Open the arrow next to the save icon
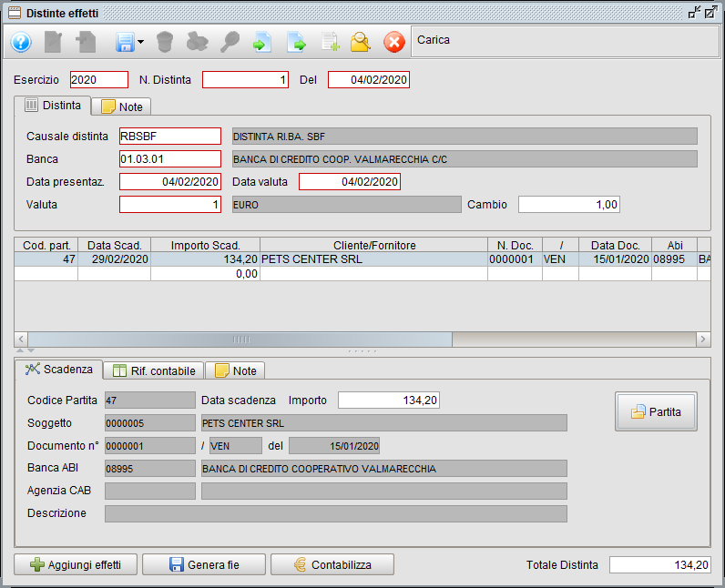 (x=140, y=42)
